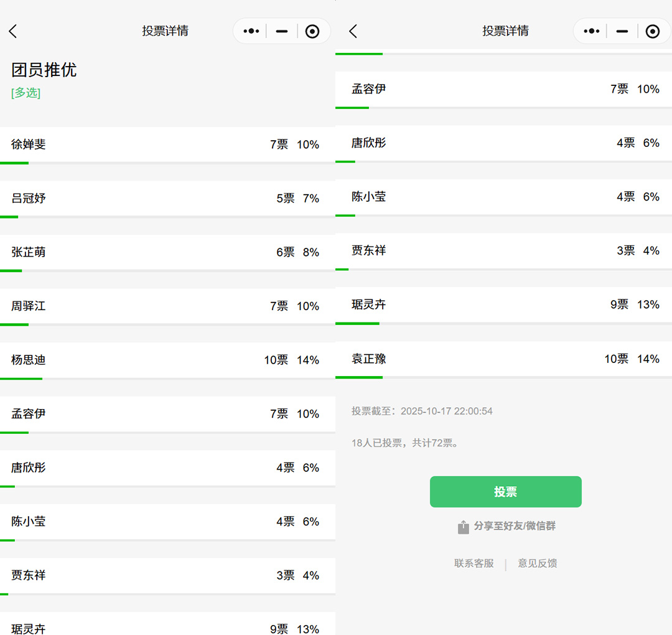Open the three-dot more menu in right panel
672x635 pixels.
[x=591, y=31]
